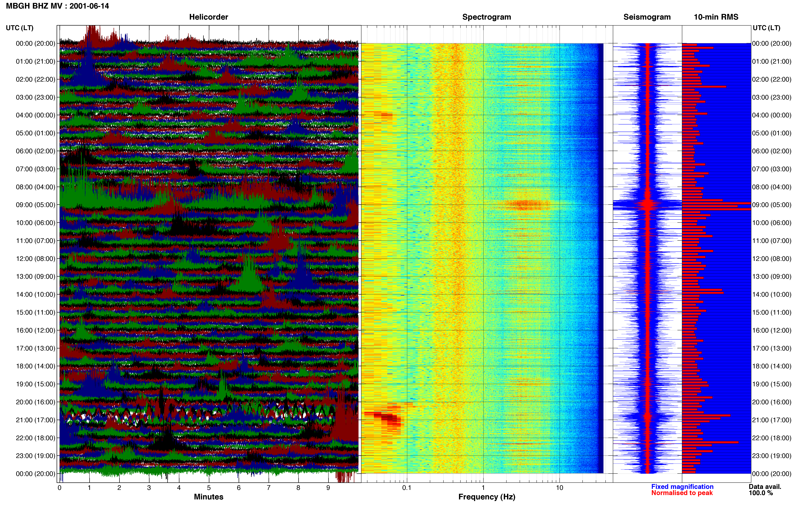Click the '9' tick on the Minutes axis

point(328,488)
